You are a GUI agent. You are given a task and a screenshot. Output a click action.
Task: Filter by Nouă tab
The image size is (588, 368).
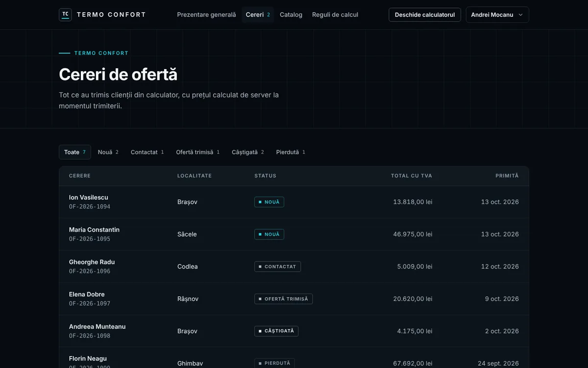pyautogui.click(x=108, y=152)
